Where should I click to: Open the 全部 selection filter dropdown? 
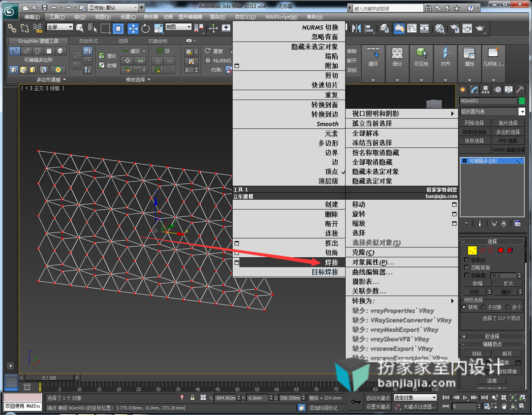coord(60,27)
